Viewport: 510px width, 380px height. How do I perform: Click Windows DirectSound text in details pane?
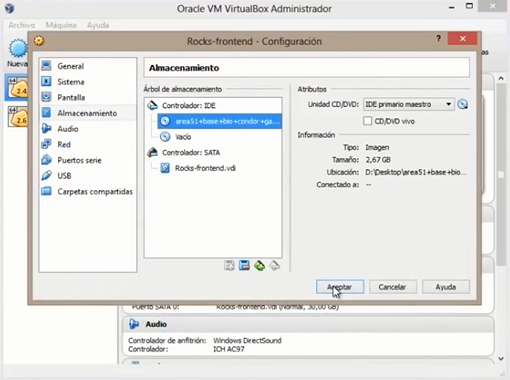point(247,340)
